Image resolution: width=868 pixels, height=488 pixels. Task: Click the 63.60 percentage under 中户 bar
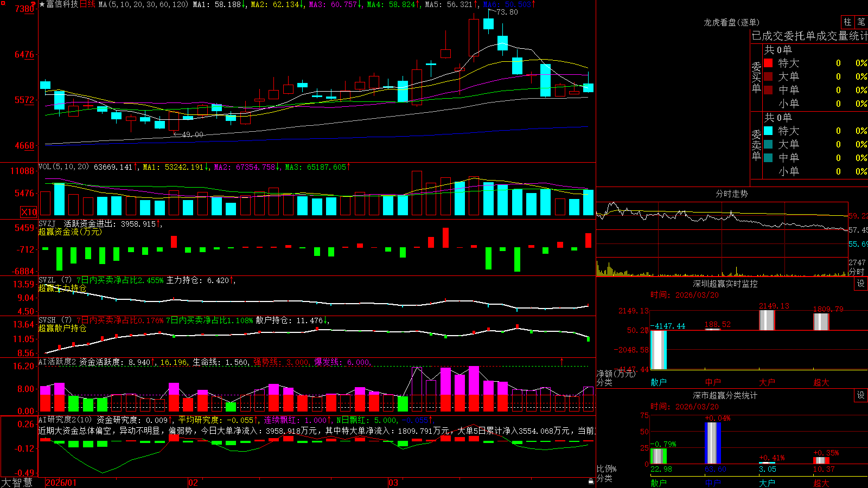716,469
